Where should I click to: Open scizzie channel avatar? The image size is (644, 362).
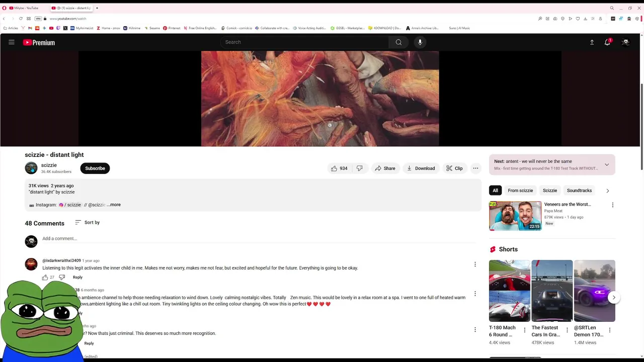[x=31, y=168]
